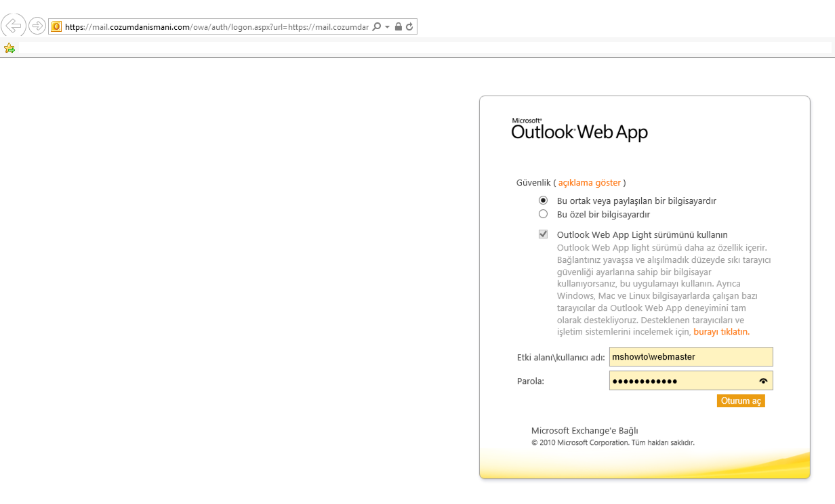Click the 'burayı tıklatın' link

[721, 332]
